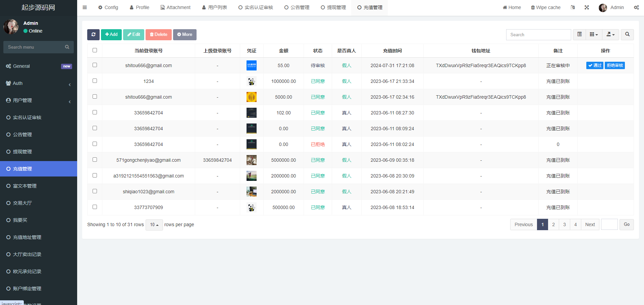Click the blue 通过 approve button
Screen dimensions: 644x305
coord(595,65)
